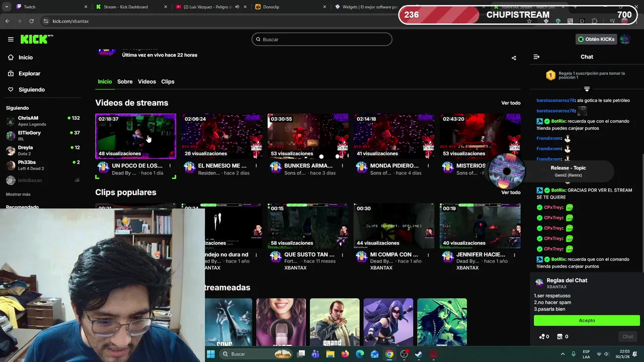This screenshot has width=644, height=362.
Task: Select the Sobre channel tab
Action: click(x=125, y=81)
